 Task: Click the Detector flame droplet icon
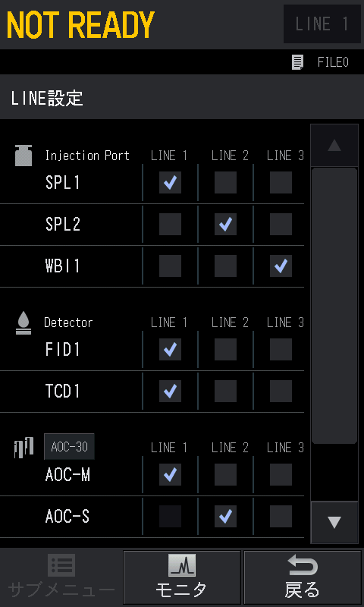24,323
